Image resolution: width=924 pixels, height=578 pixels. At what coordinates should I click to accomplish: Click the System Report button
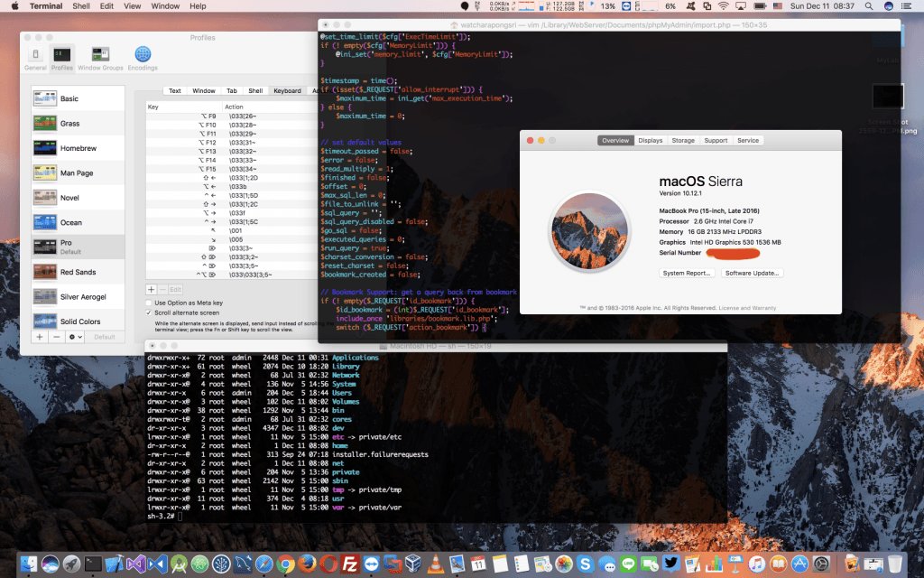point(687,273)
